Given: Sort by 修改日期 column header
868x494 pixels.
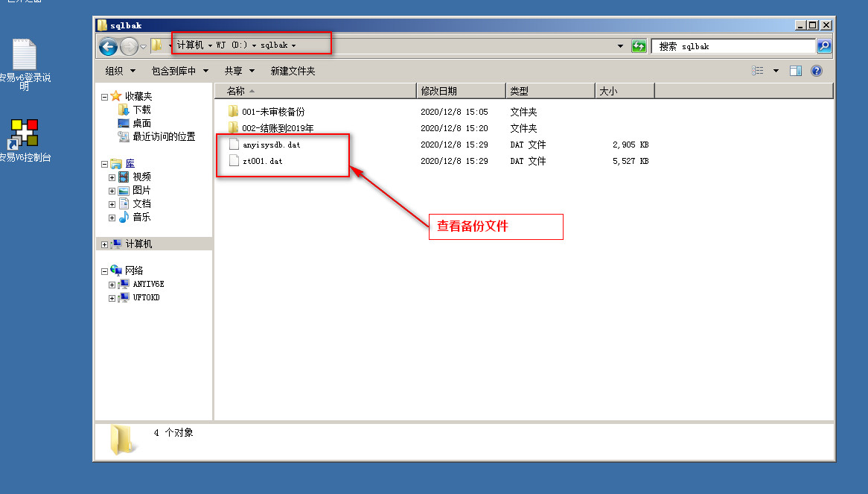Looking at the screenshot, I should point(461,91).
